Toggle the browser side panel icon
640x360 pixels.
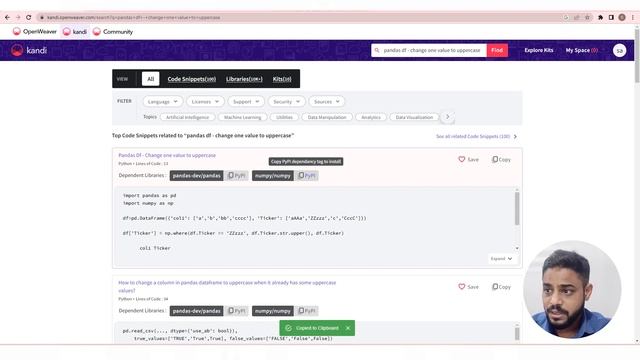pos(611,18)
